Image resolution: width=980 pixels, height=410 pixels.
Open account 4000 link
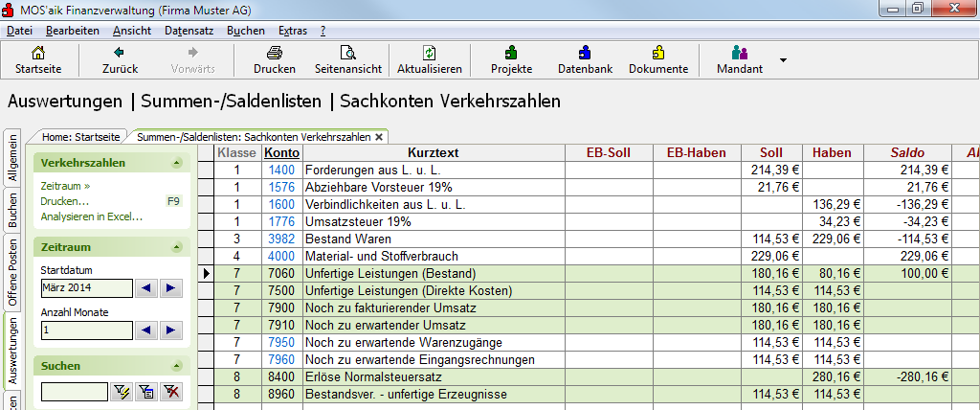click(281, 256)
